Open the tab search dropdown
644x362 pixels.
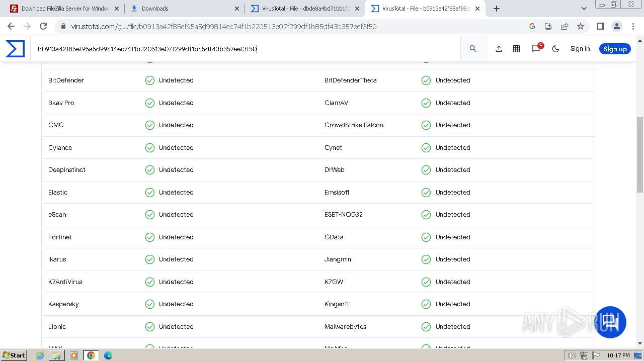584,9
